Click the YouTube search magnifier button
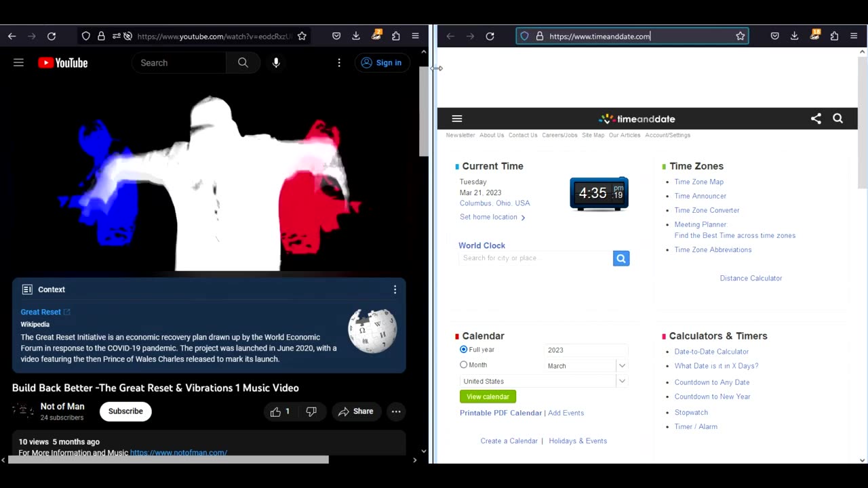 pos(243,62)
